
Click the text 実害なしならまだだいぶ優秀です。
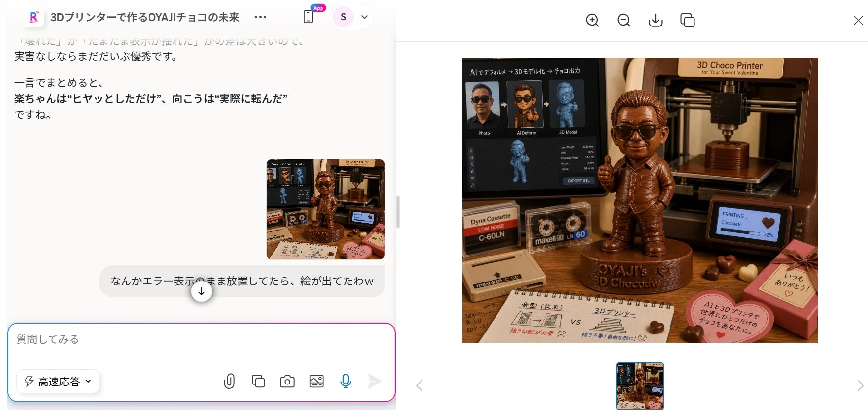coord(96,56)
